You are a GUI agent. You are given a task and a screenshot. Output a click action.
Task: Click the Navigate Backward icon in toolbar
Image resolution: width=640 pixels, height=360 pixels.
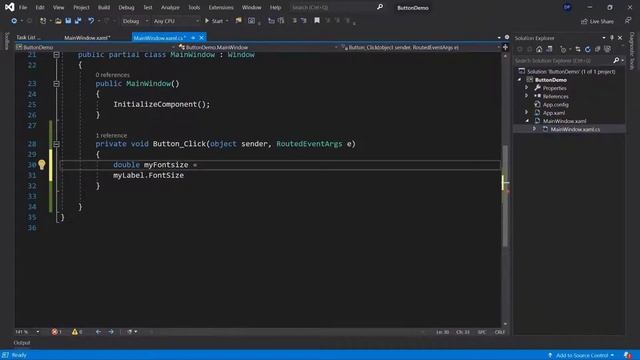[14, 21]
